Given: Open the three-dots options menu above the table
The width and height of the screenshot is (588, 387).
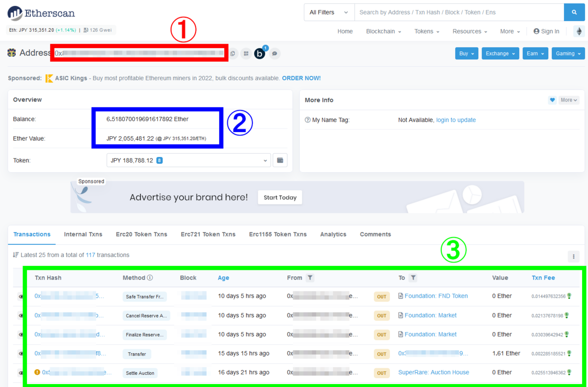Looking at the screenshot, I should (x=573, y=256).
